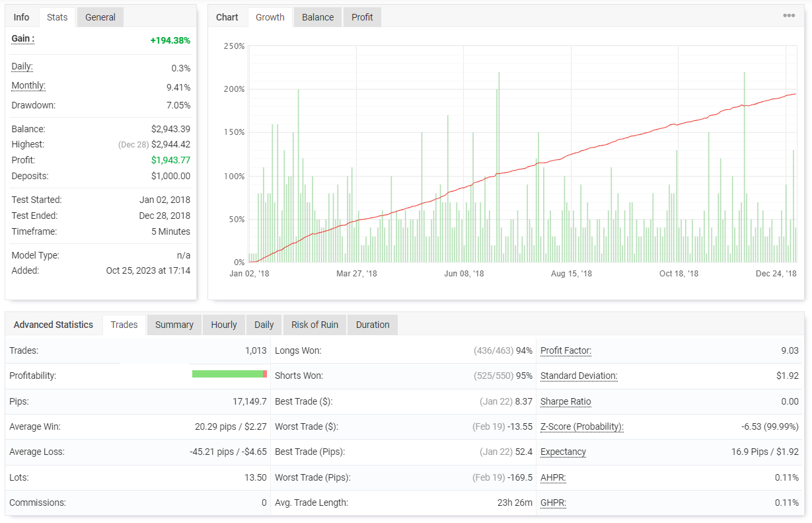812x523 pixels.
Task: Click the 5 Minutes timeframe value
Action: [x=170, y=231]
